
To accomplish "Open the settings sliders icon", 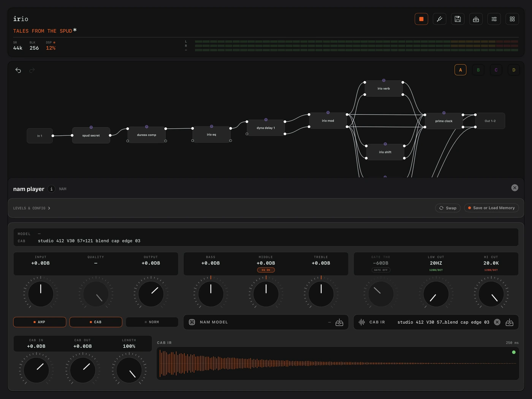I will pyautogui.click(x=494, y=19).
